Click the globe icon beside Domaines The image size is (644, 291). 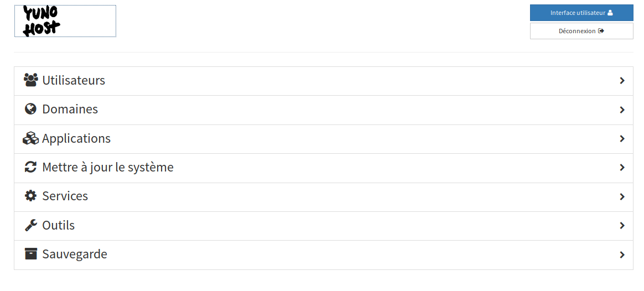[31, 109]
